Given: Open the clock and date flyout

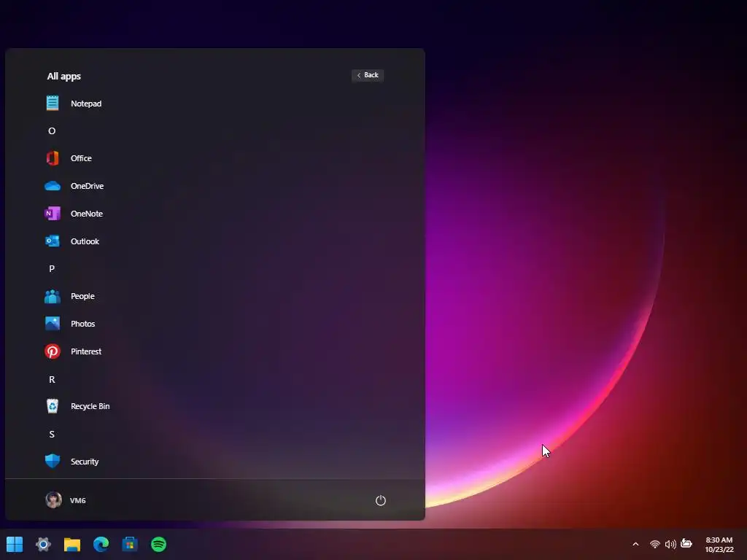Looking at the screenshot, I should (x=719, y=544).
